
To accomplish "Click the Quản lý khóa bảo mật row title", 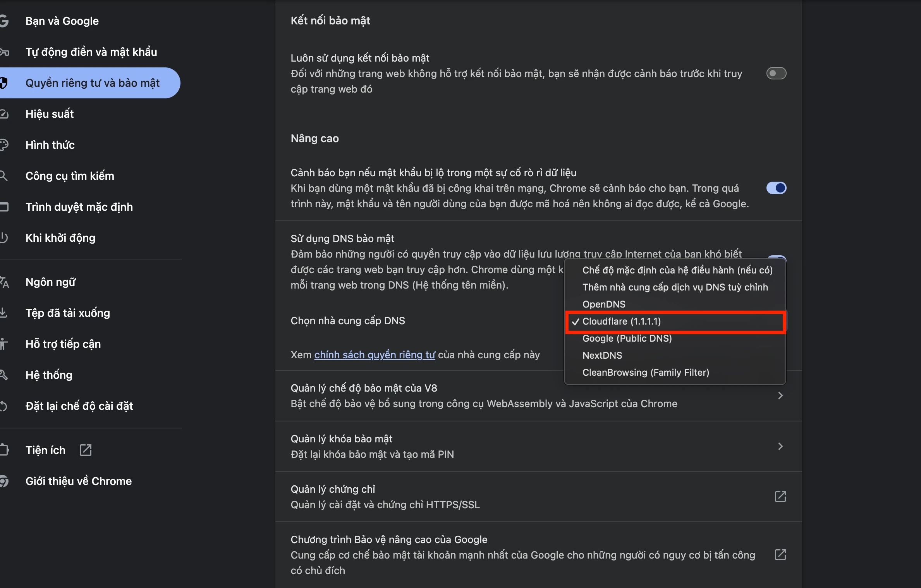I will tap(342, 438).
